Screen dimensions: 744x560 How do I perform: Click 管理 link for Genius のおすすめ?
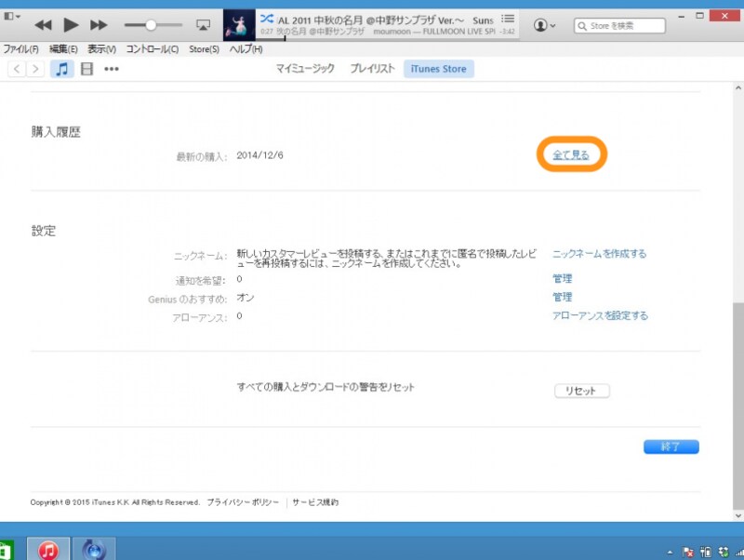pos(563,297)
